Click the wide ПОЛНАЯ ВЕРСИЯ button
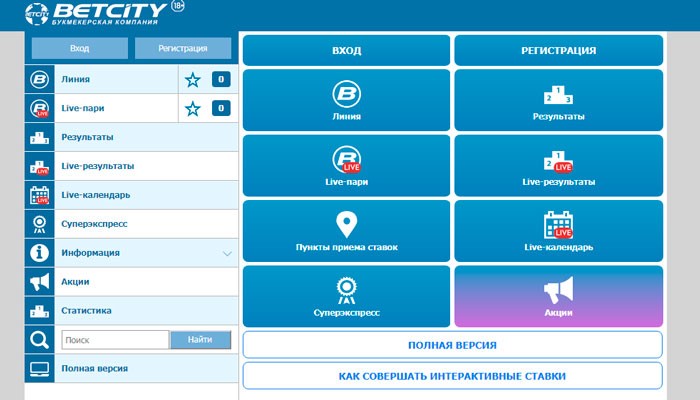Viewport: 700px width, 400px height. click(x=452, y=345)
